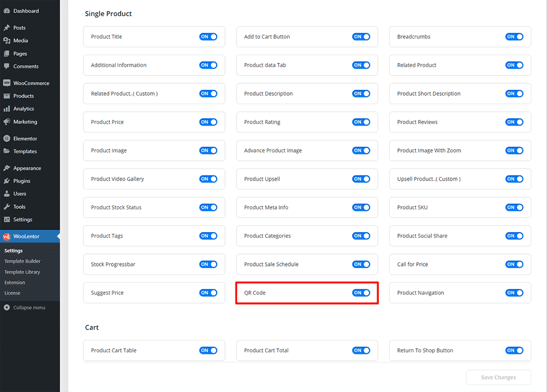This screenshot has height=392, width=547.
Task: Turn off the Product Title switch
Action: pyautogui.click(x=208, y=37)
